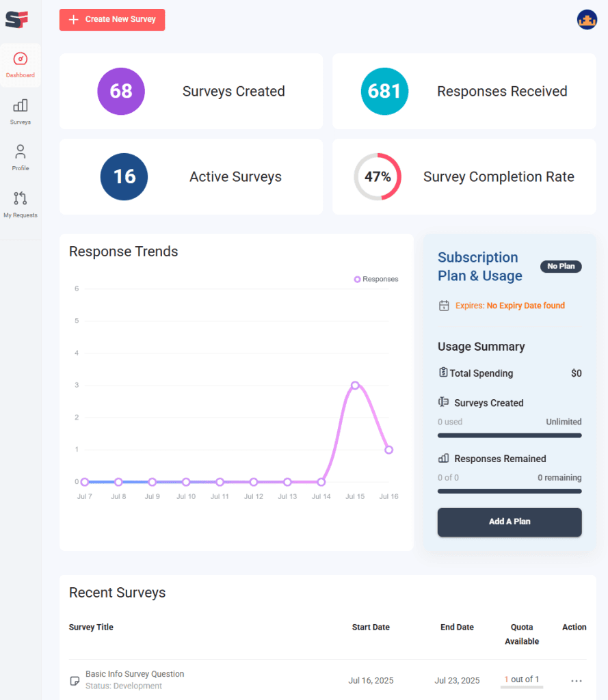Screen dimensions: 608x700
Task: Click the Start Date column header
Action: pyautogui.click(x=371, y=628)
